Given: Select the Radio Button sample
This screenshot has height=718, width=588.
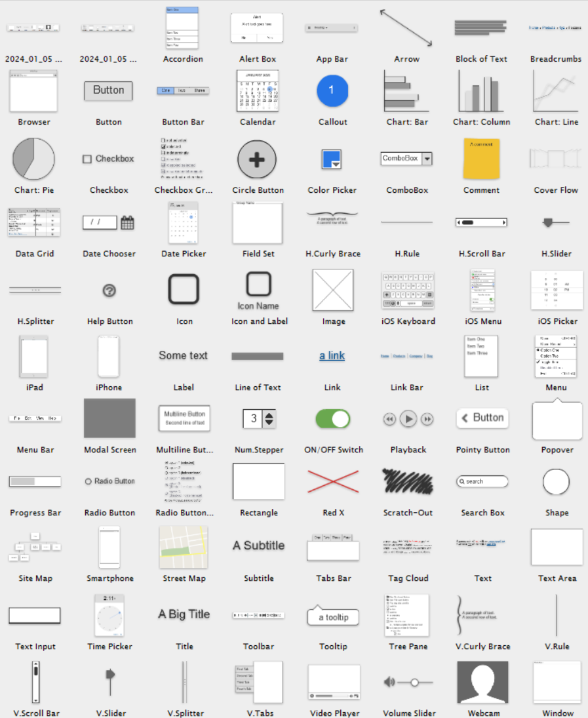Looking at the screenshot, I should point(88,481).
